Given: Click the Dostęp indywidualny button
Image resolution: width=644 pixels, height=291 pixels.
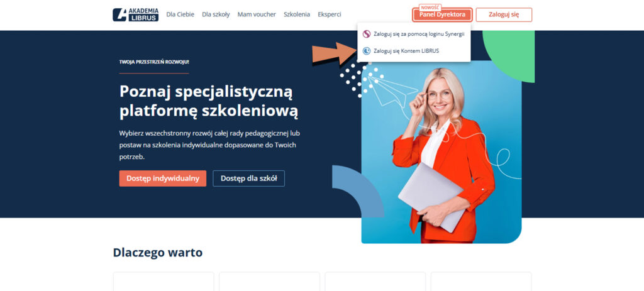Looking at the screenshot, I should (x=163, y=178).
